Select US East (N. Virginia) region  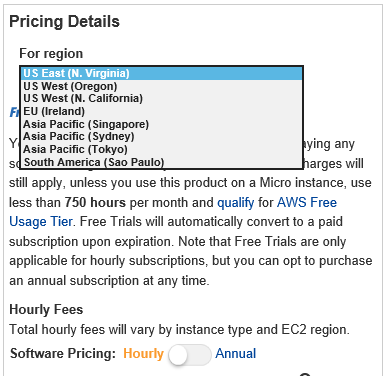(162, 73)
